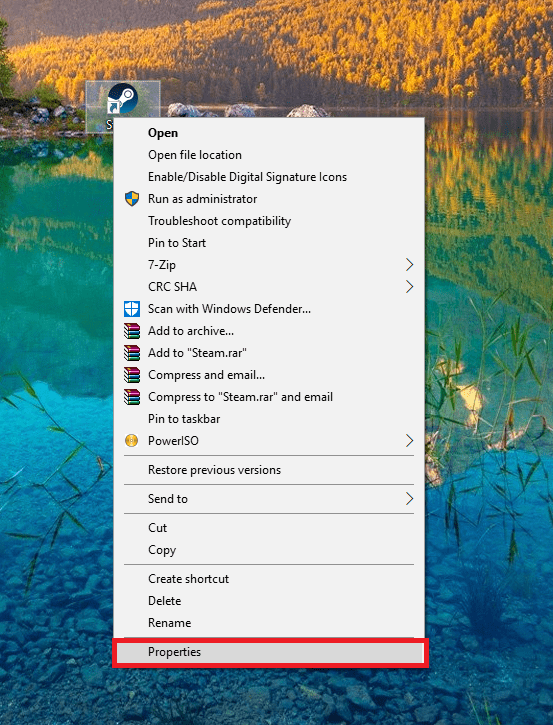Click the Windows Defender shield icon
Screen dimensions: 553x725
pyautogui.click(x=132, y=309)
